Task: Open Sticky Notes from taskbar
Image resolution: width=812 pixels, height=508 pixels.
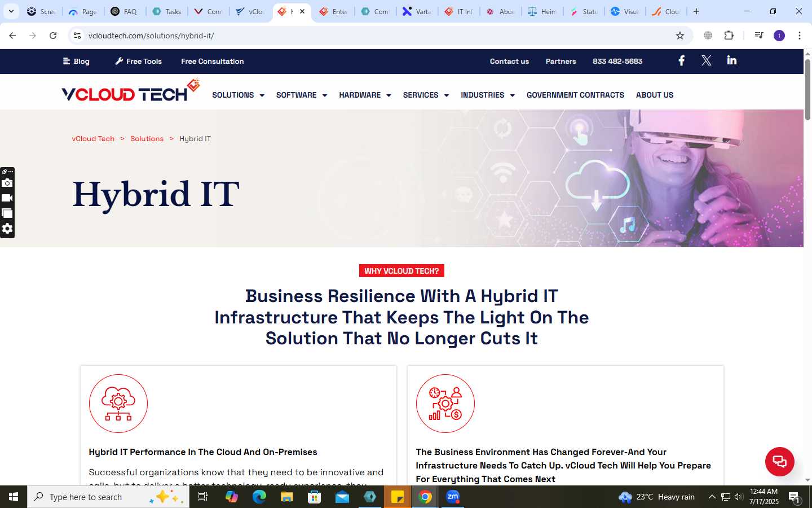Action: pyautogui.click(x=398, y=497)
